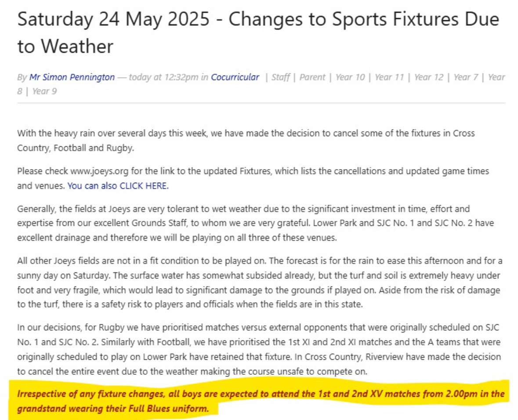Open author link Mr Simon Pennington
The width and height of the screenshot is (518, 420).
72,77
